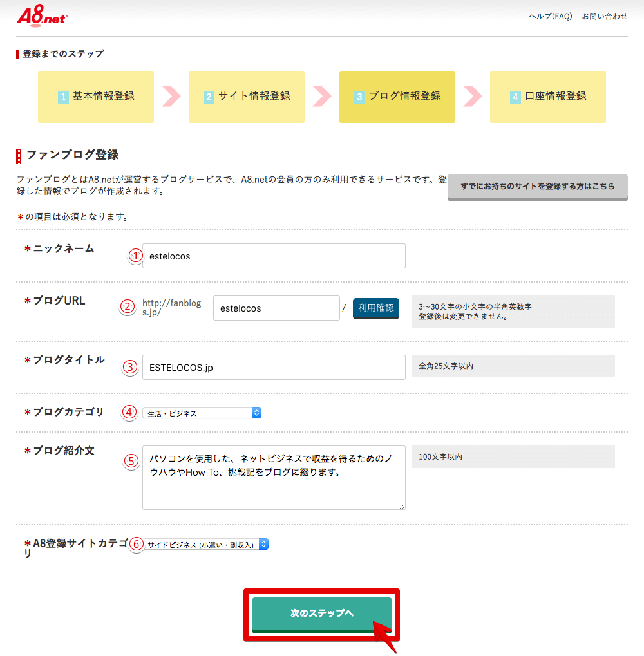Click the ＊の項目は必須となります note
The height and width of the screenshot is (656, 644).
tap(72, 217)
